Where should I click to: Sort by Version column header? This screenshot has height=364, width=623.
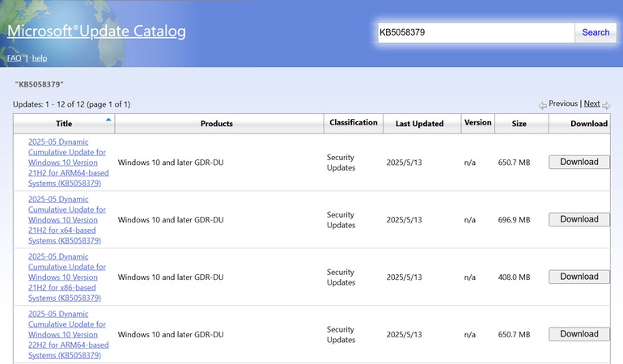[x=477, y=123]
